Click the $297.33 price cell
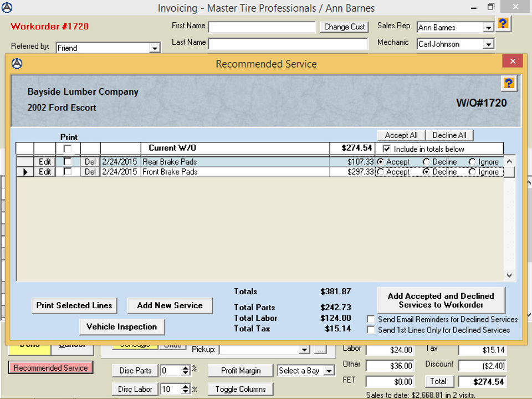532x399 pixels. point(352,172)
